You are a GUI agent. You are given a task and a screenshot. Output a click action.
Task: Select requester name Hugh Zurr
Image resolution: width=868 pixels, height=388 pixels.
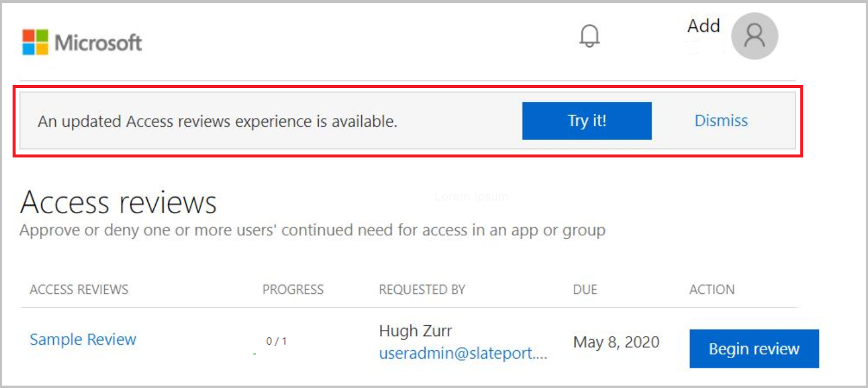(416, 331)
